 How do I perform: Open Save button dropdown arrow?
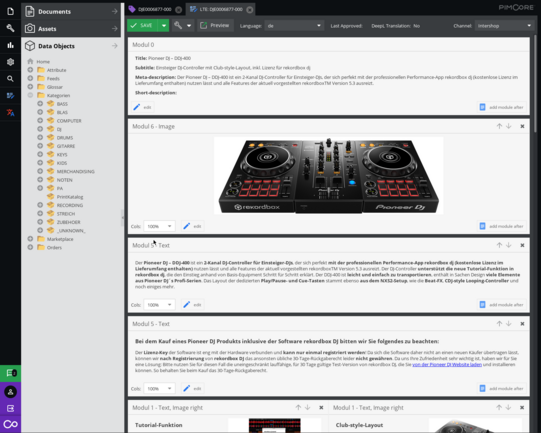tap(164, 26)
